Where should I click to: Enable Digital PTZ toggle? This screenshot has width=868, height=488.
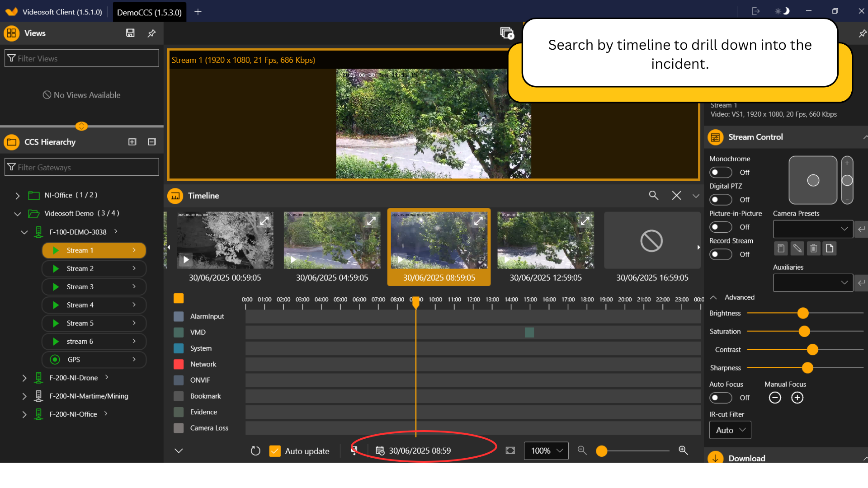click(720, 200)
